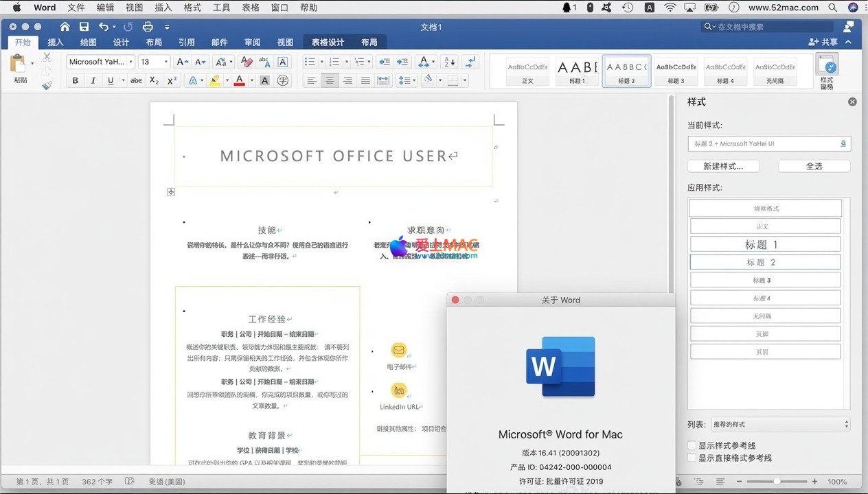This screenshot has width=868, height=494.
Task: Click the save icon in title bar
Action: 84,27
